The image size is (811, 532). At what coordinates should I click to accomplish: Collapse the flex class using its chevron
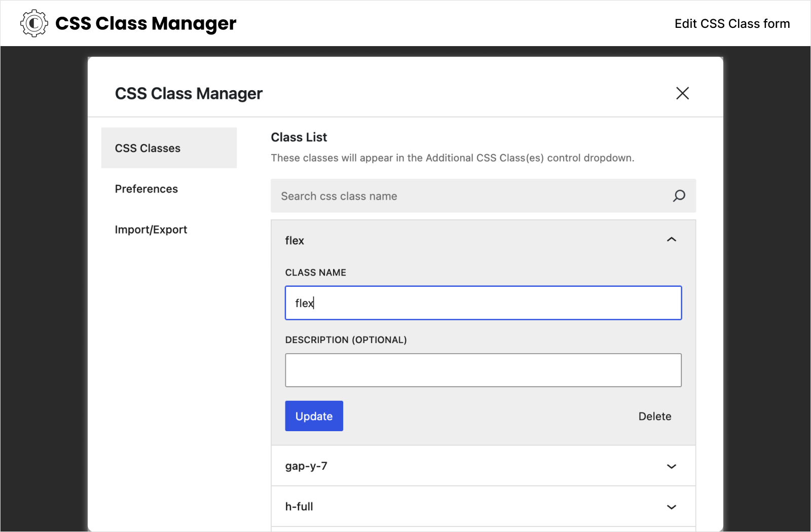672,239
